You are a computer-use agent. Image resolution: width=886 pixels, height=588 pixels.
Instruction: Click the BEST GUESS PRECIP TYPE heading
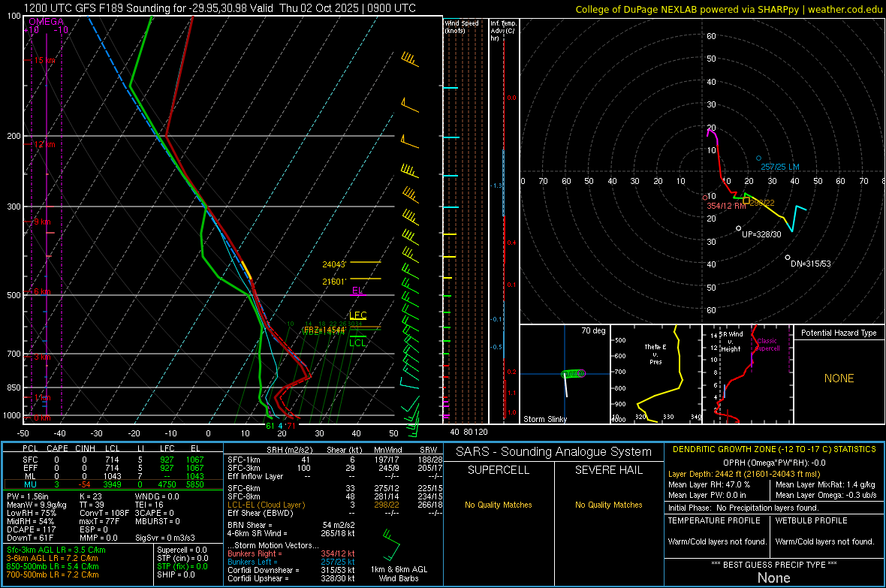(773, 564)
